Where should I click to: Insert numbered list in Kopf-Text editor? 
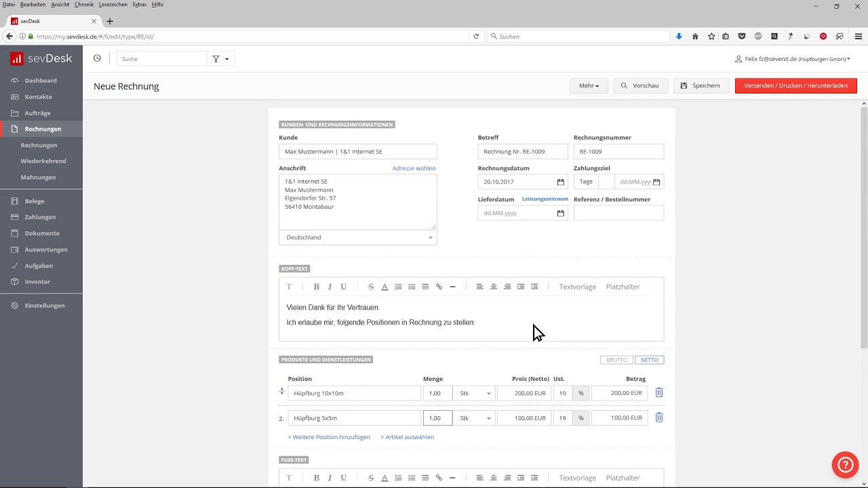tap(398, 287)
